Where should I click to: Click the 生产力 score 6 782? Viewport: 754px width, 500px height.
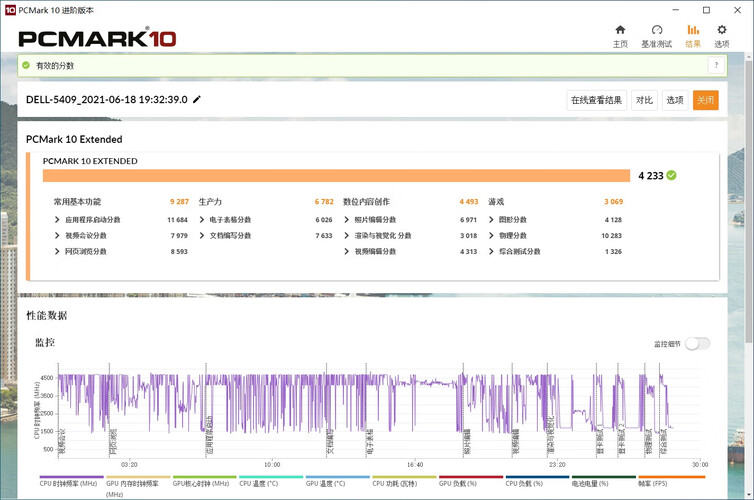pyautogui.click(x=324, y=201)
